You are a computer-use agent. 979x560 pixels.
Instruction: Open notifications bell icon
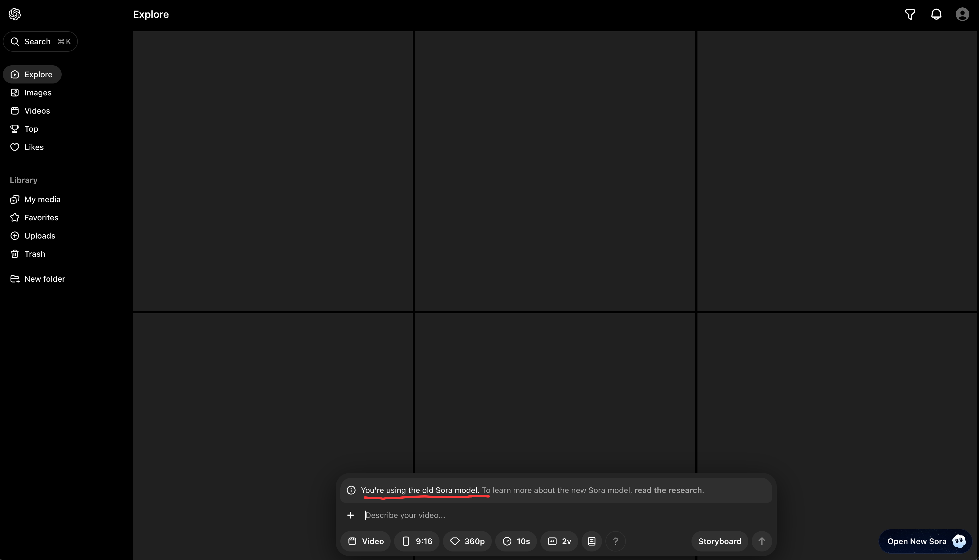pos(936,14)
